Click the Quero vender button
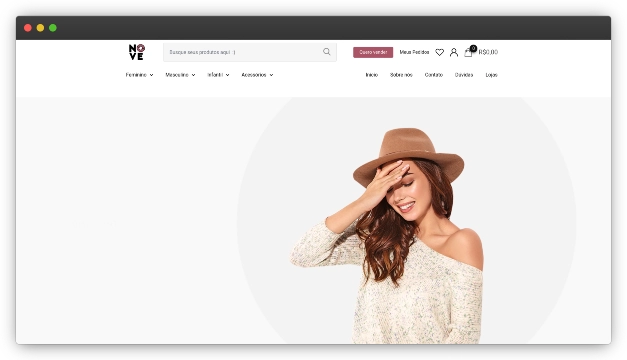627x360 pixels. coord(373,52)
